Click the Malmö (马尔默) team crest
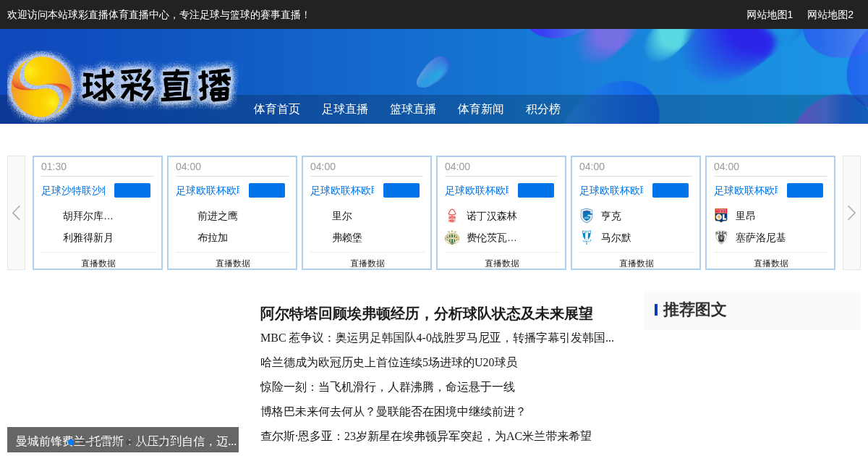868x456 pixels. click(587, 237)
